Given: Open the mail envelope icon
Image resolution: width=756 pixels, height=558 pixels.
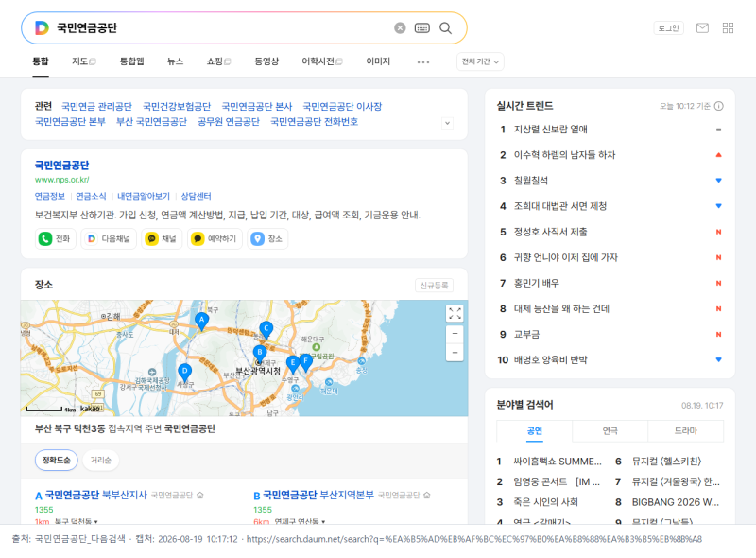Looking at the screenshot, I should point(702,28).
